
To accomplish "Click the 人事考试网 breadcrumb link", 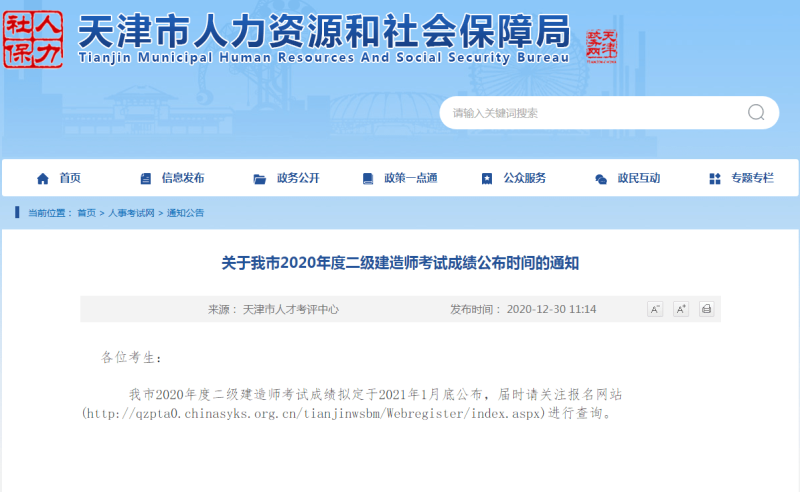I will 131,213.
